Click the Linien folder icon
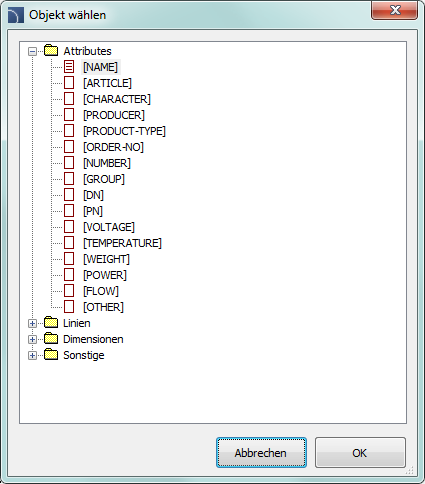 click(x=51, y=323)
